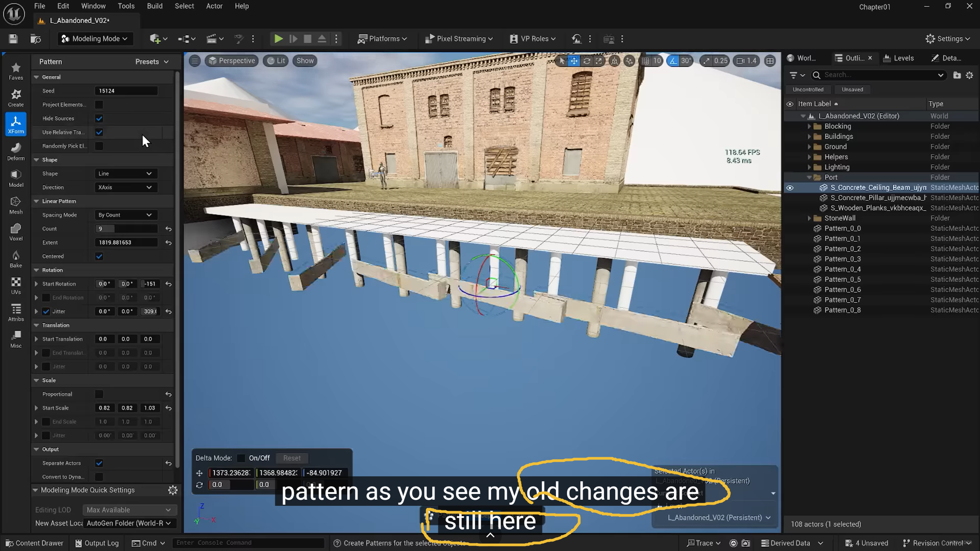Click the Bake tools icon
980x551 pixels.
tap(16, 258)
